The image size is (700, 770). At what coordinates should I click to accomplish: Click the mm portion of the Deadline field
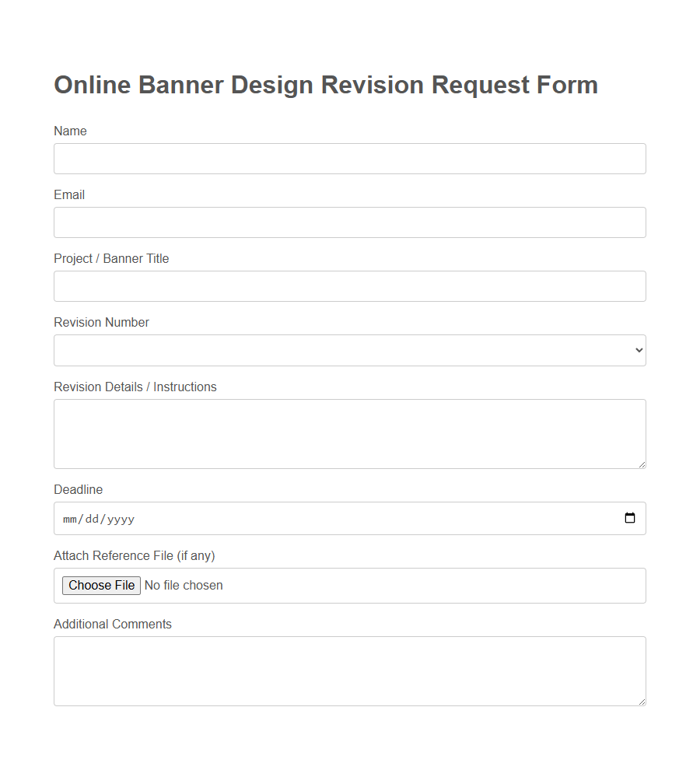[x=70, y=518]
